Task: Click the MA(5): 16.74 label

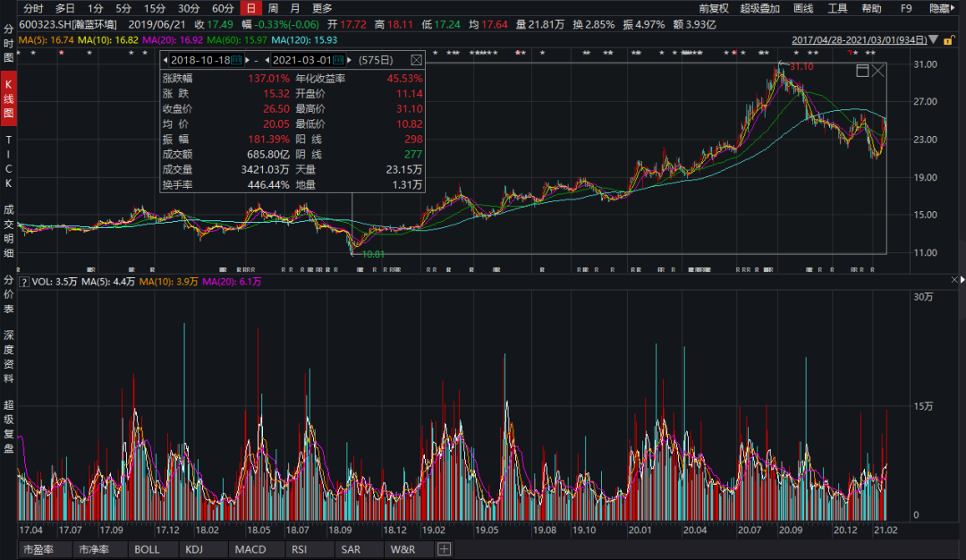Action: click(47, 40)
